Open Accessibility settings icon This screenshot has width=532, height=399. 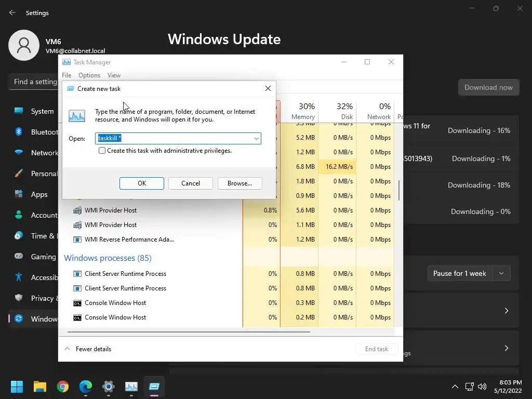[19, 277]
